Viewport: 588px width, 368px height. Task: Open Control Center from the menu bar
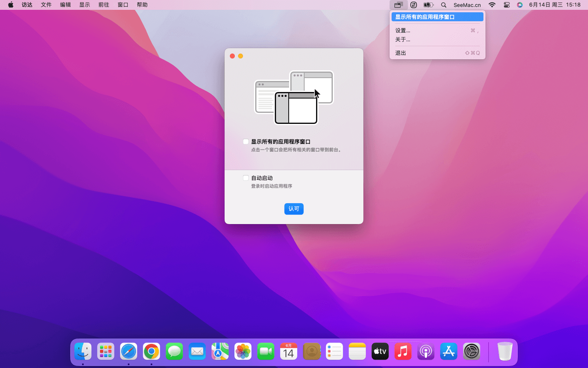point(506,5)
